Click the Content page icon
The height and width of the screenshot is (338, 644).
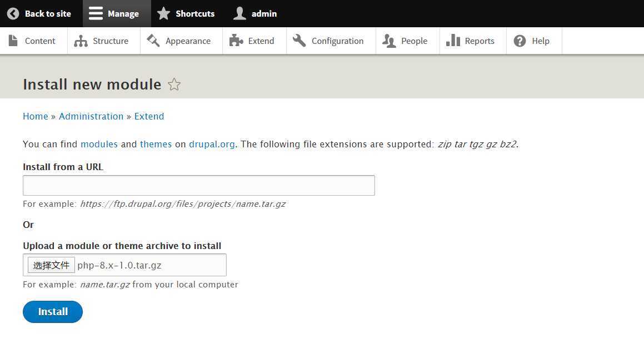[13, 41]
